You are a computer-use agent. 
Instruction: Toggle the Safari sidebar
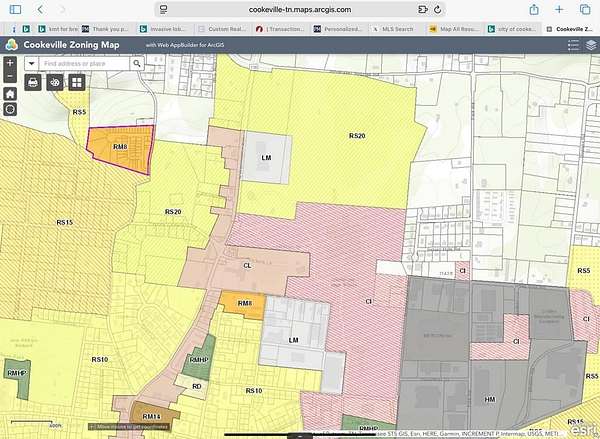coord(14,9)
